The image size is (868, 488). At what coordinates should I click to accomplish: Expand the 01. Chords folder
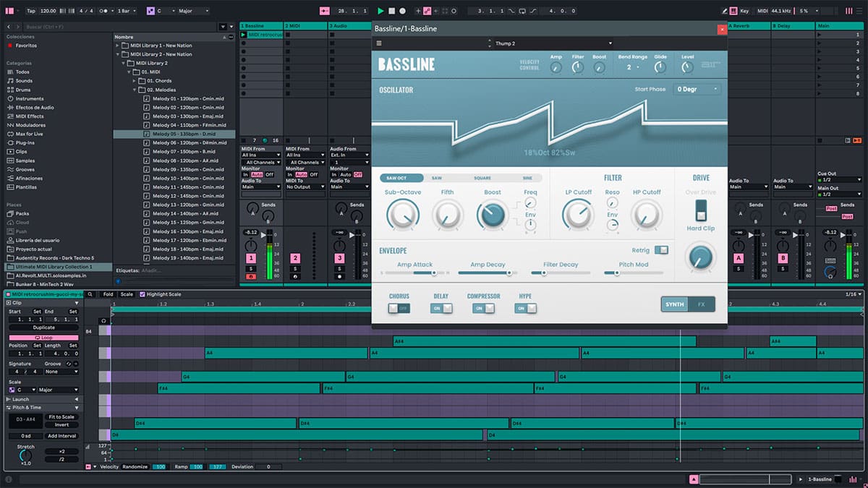(135, 81)
